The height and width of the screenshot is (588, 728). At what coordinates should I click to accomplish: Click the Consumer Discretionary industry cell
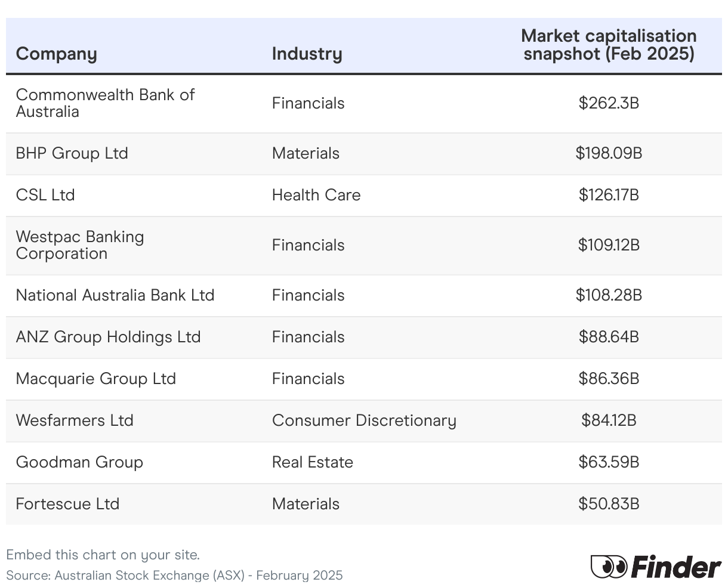pyautogui.click(x=364, y=420)
